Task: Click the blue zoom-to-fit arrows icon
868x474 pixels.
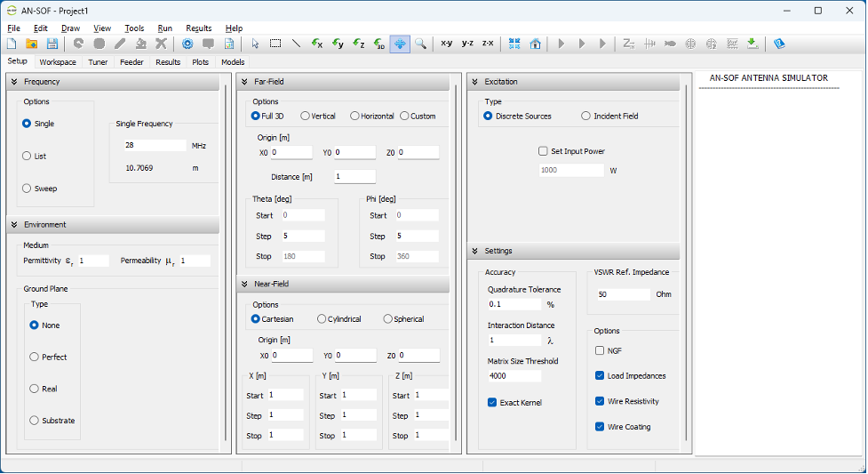Action: (514, 44)
